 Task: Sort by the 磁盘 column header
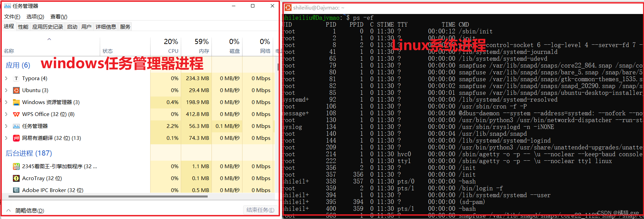227,46
